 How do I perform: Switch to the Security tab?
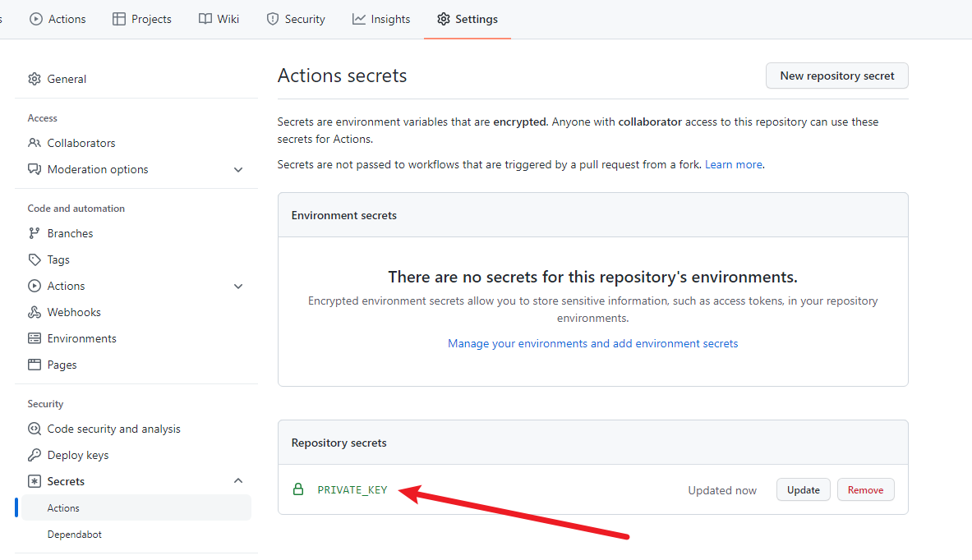pos(296,19)
